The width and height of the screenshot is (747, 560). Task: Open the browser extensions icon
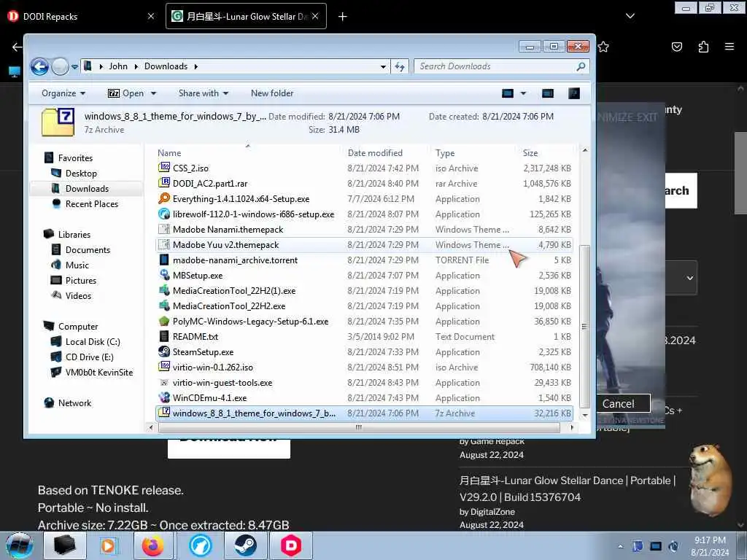[703, 47]
